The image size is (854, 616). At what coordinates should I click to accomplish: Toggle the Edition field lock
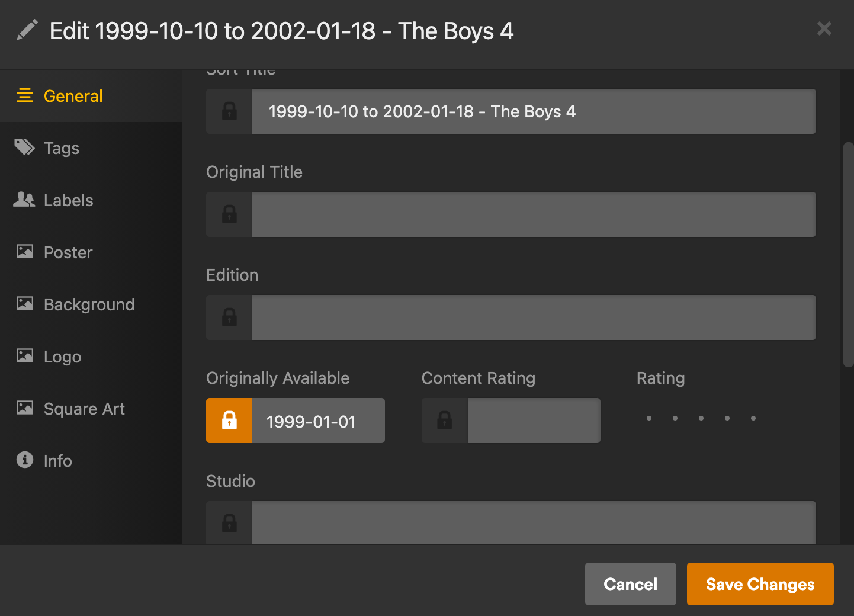pyautogui.click(x=229, y=317)
